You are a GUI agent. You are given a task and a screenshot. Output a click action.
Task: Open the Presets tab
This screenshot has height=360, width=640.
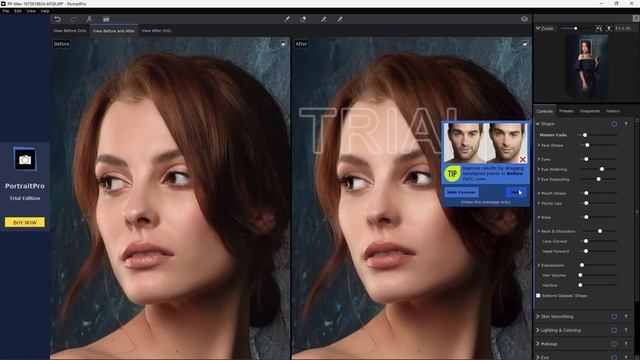[x=566, y=111]
